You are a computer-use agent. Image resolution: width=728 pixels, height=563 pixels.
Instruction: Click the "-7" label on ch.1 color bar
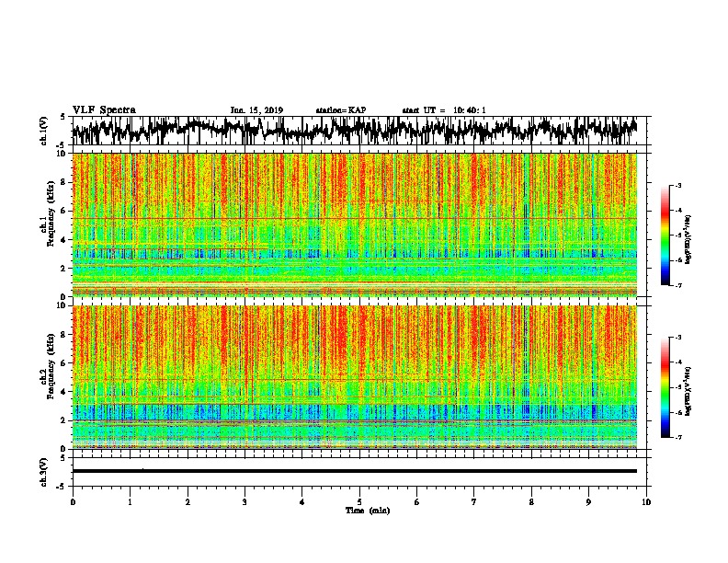click(x=678, y=285)
